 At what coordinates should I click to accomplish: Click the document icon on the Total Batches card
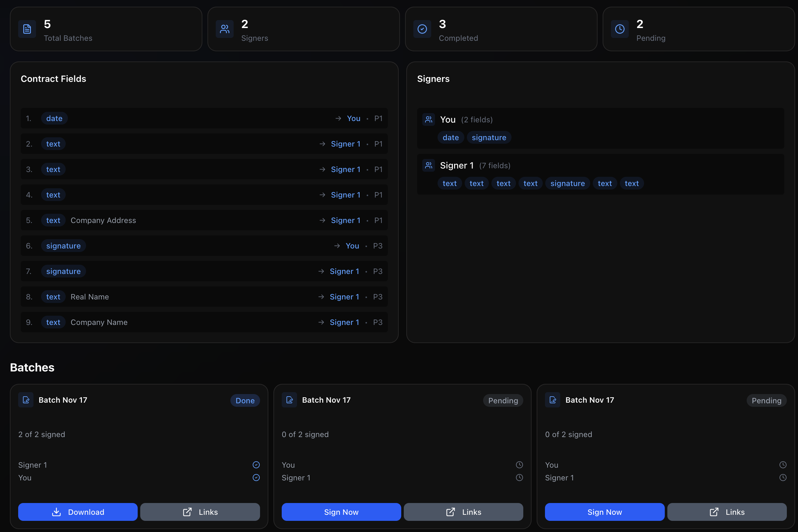27,29
